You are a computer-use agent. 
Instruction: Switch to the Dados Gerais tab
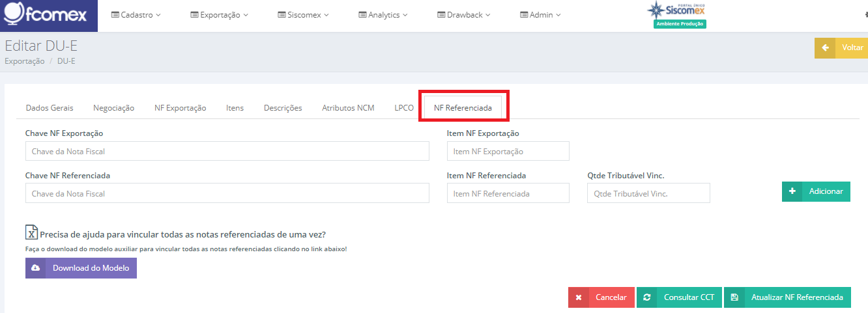point(50,108)
